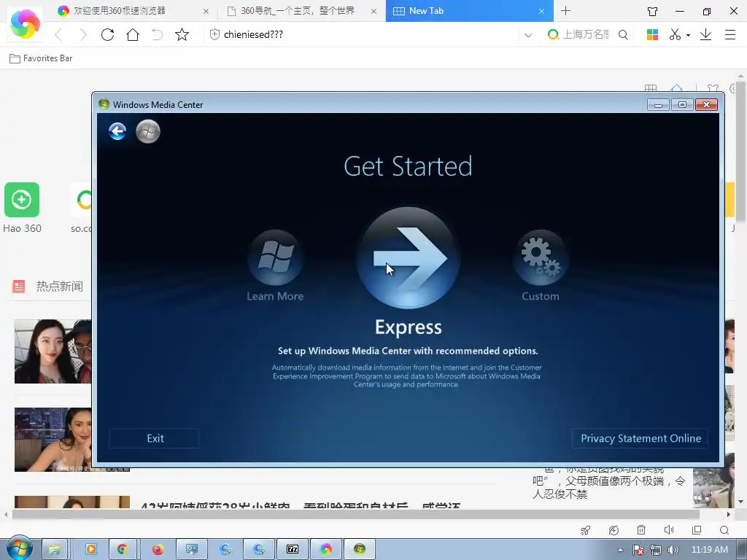
Task: Click the vertical scrollbar down arrow
Action: [741, 502]
